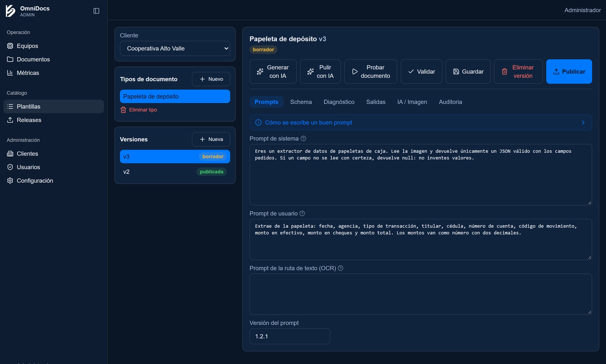Click the empty OCR prompt text area
This screenshot has width=606, height=364.
click(421, 294)
